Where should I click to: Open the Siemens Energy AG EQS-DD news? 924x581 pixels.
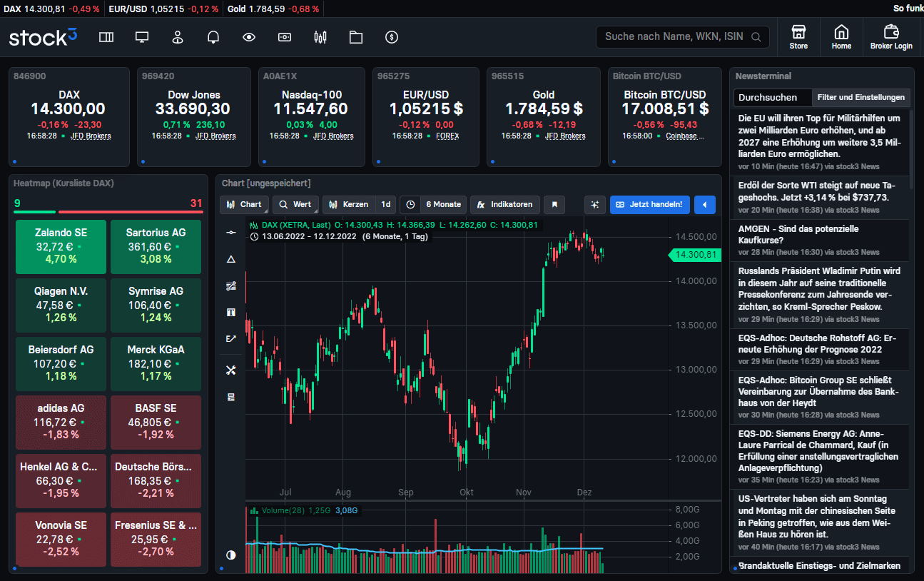tap(821, 456)
